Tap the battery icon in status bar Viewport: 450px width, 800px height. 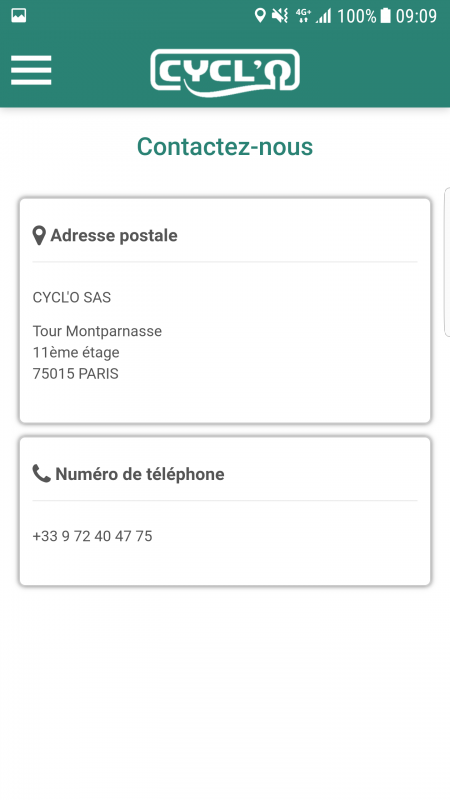point(386,16)
